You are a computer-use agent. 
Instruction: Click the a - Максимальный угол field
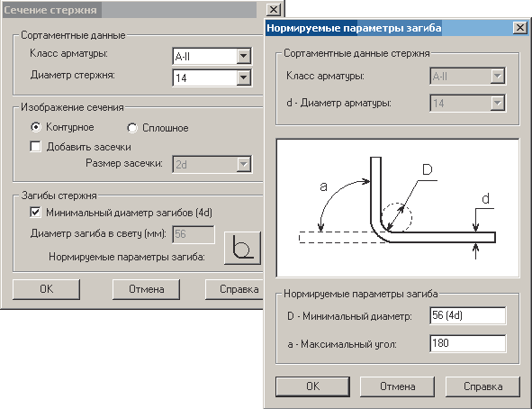[467, 343]
